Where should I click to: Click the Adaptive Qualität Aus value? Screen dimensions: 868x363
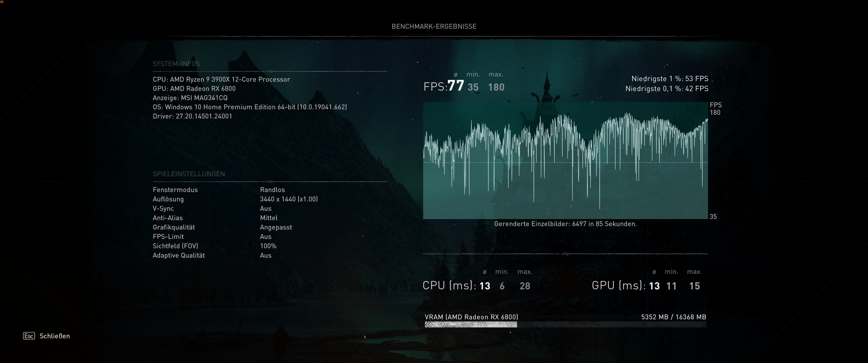265,255
